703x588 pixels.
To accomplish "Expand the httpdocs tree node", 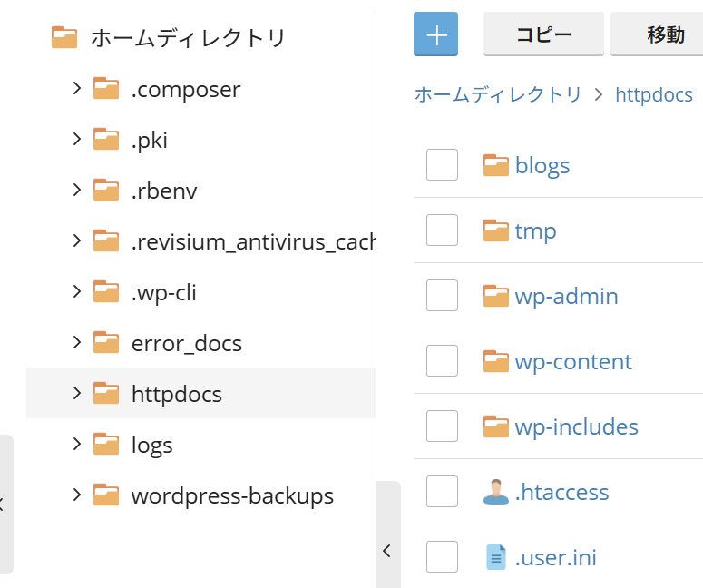I will click(x=77, y=393).
